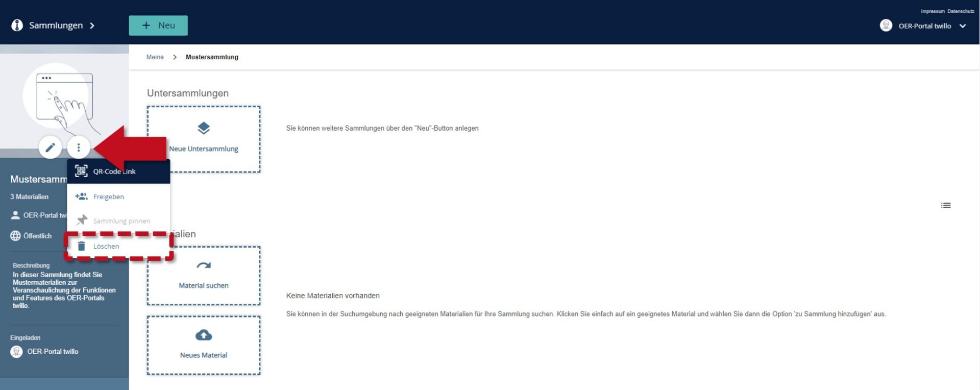The width and height of the screenshot is (980, 390).
Task: Click the trash icon next to Löschen
Action: coord(81,246)
